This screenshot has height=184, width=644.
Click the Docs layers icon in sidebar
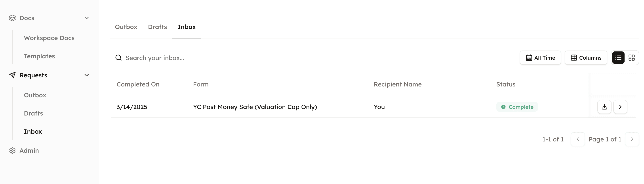click(x=12, y=18)
